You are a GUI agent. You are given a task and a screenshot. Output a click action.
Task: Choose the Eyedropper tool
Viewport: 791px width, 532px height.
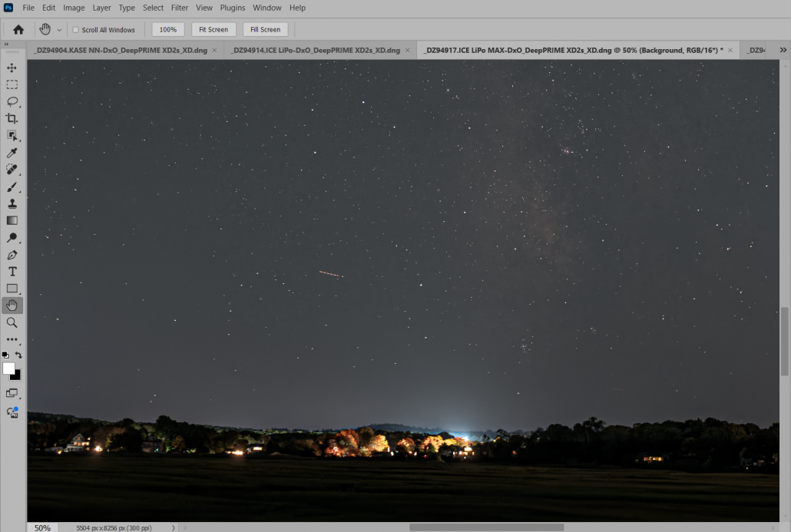coord(12,153)
